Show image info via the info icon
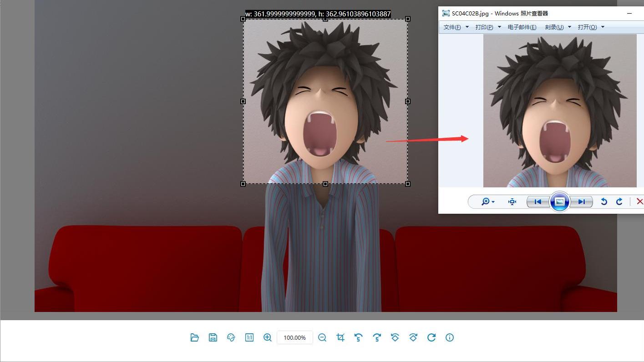Screen dimensions: 644x362 tap(450, 337)
